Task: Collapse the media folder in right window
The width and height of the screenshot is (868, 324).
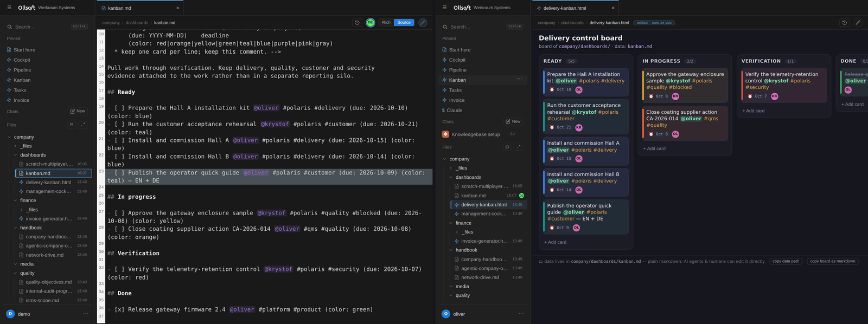Action: click(x=451, y=287)
